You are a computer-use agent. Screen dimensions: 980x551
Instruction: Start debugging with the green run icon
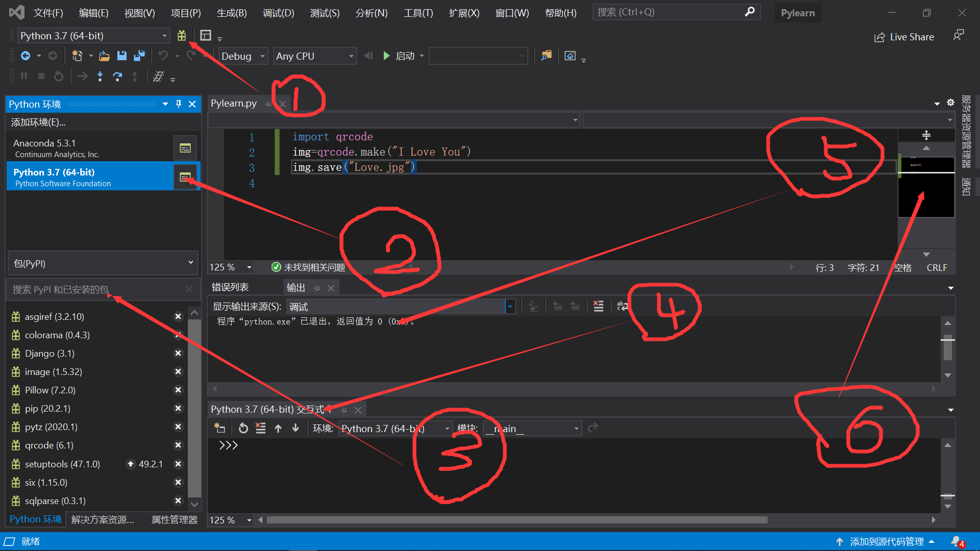coord(386,56)
